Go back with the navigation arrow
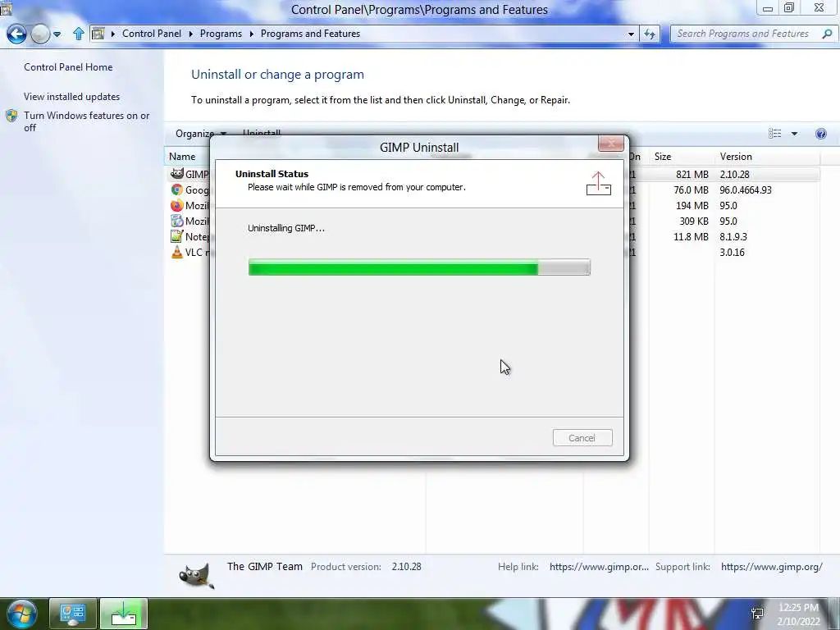This screenshot has width=840, height=630. coord(16,34)
